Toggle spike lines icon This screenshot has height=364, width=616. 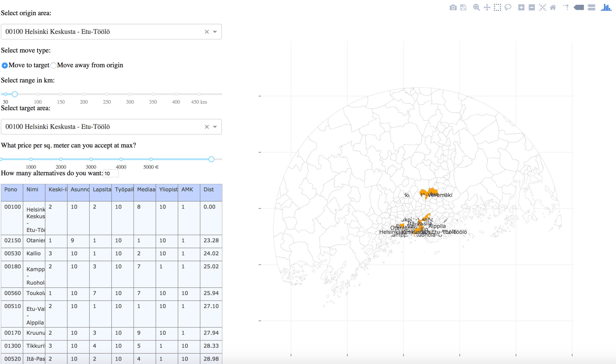566,8
